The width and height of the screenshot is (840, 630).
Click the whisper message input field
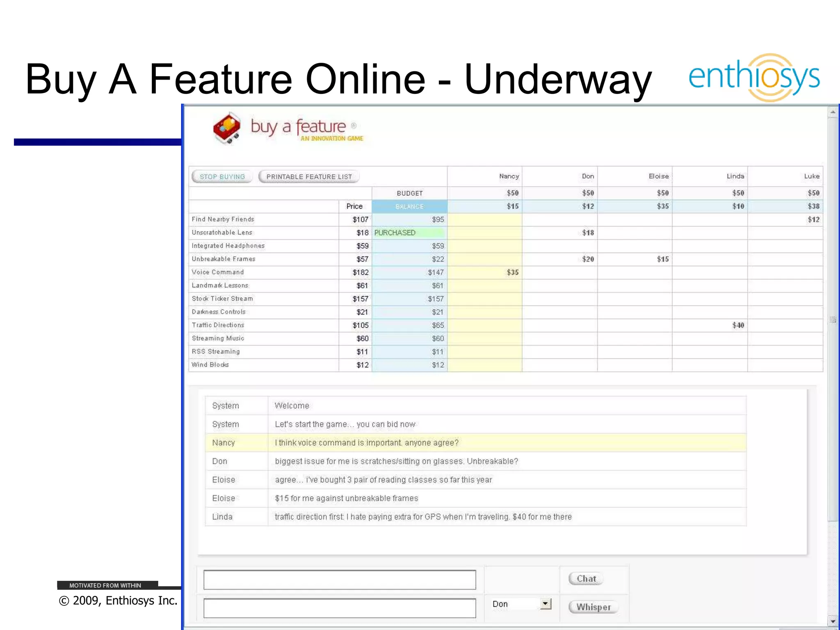[340, 608]
